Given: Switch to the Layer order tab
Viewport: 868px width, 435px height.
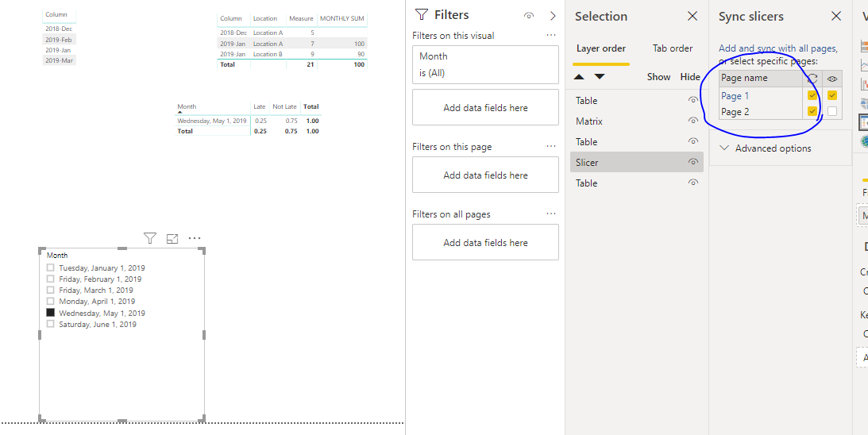Looking at the screenshot, I should click(601, 48).
